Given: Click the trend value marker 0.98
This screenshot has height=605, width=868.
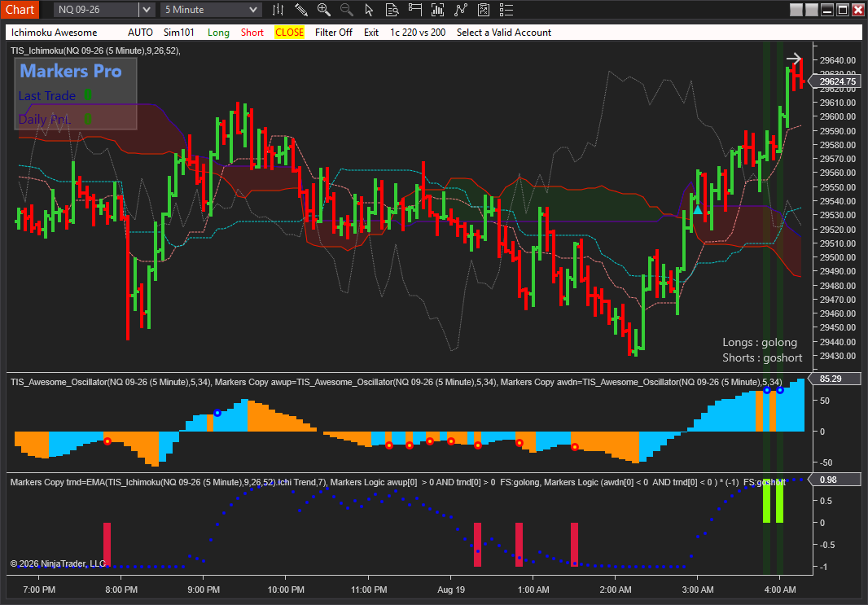Looking at the screenshot, I should coord(834,480).
